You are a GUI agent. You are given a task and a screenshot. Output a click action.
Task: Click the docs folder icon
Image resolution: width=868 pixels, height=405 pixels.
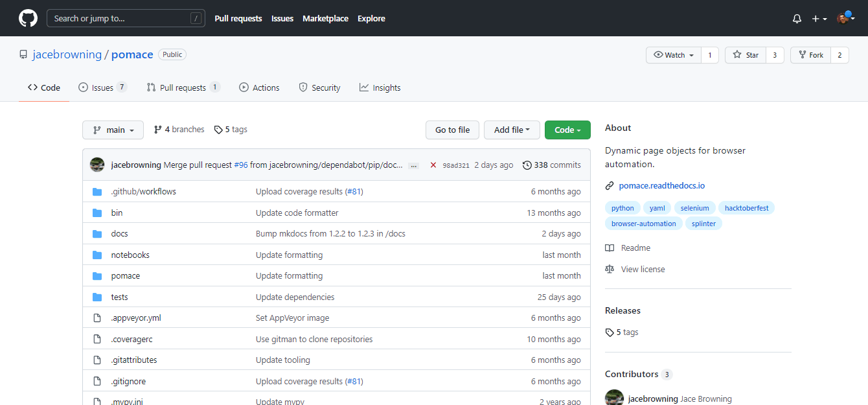tap(97, 234)
